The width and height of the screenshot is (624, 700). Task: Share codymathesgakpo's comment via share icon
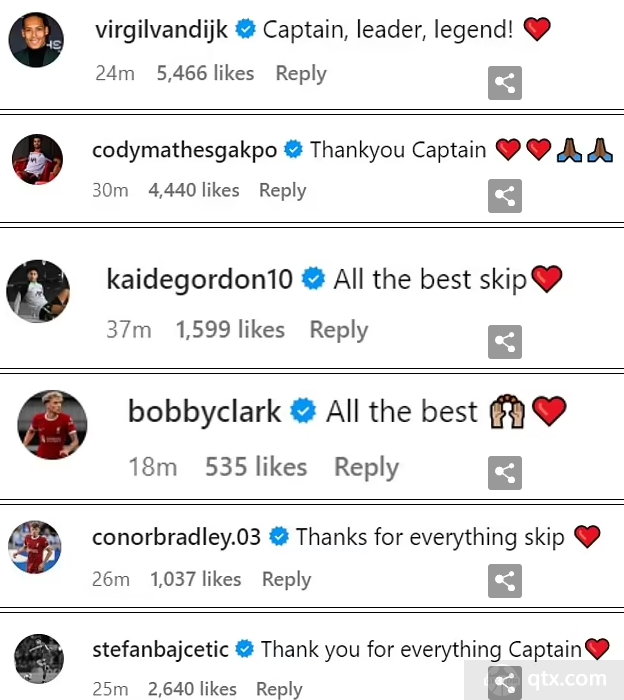click(505, 196)
